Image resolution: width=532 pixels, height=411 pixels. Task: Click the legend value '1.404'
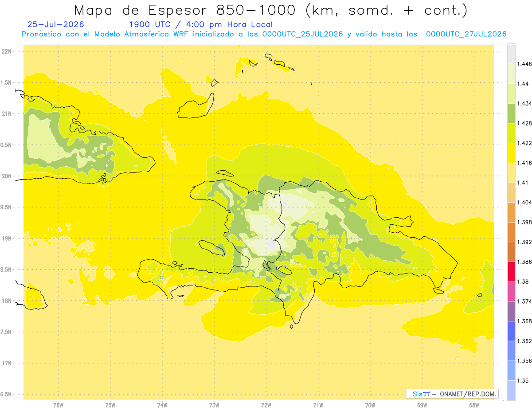(524, 202)
